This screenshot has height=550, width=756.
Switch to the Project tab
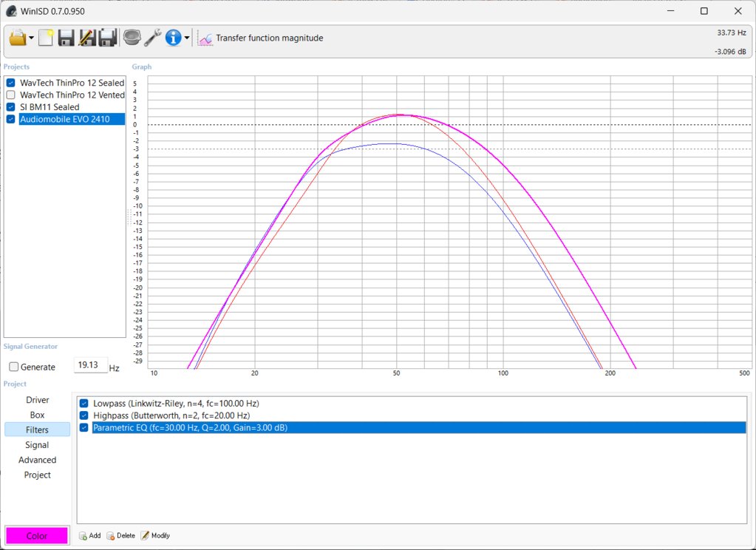(x=37, y=475)
